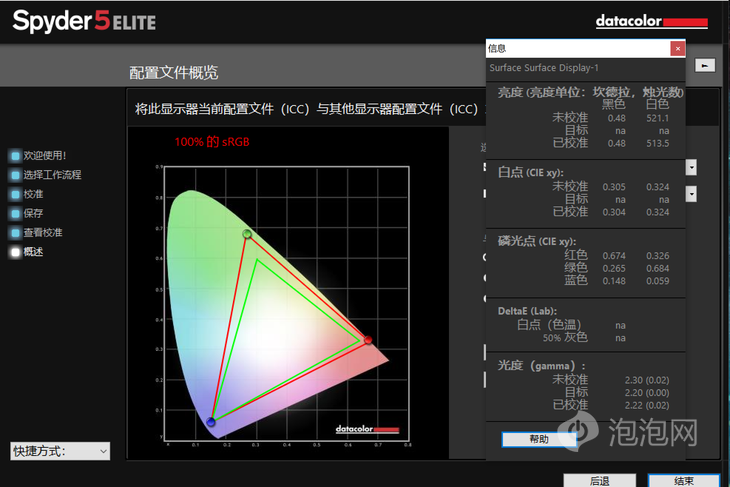Go to the 校准 step
Viewport: 730px width, 487px height.
click(x=26, y=194)
